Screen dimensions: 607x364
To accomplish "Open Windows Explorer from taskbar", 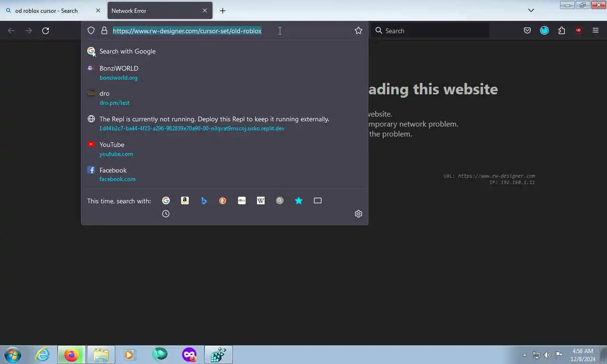I will 101,355.
